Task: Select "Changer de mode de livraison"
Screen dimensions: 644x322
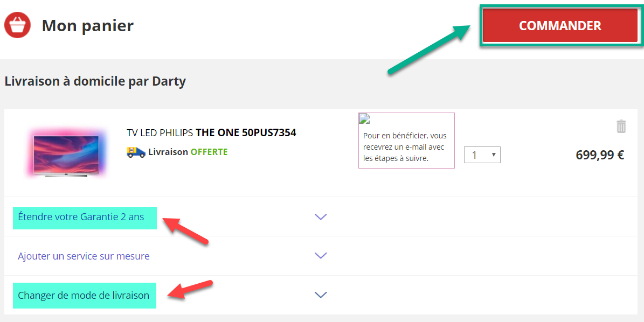Action: pos(84,296)
